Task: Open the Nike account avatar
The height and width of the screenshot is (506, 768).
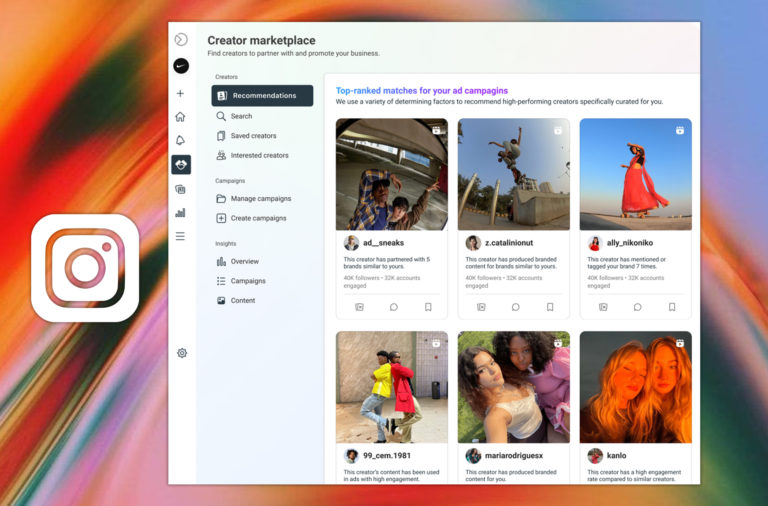Action: click(181, 66)
